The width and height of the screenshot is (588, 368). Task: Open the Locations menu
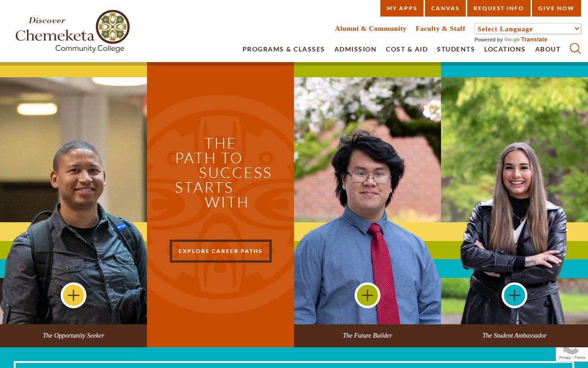[x=504, y=49]
